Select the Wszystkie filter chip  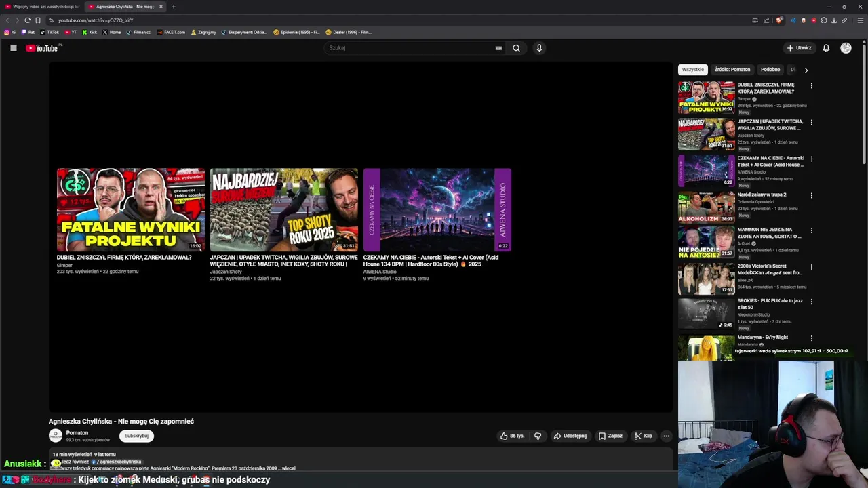[x=693, y=69]
